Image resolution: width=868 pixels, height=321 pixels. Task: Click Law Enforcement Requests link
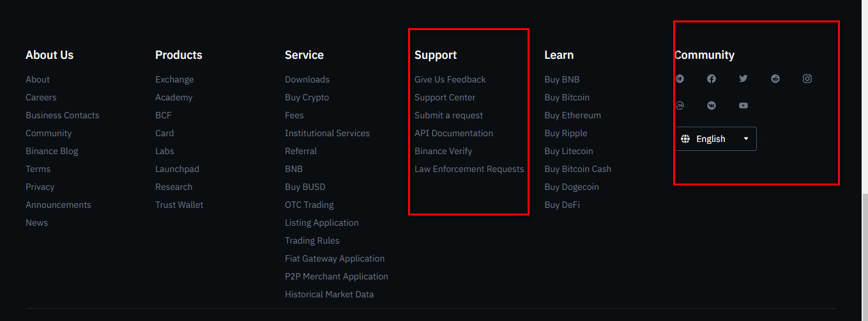click(x=469, y=169)
